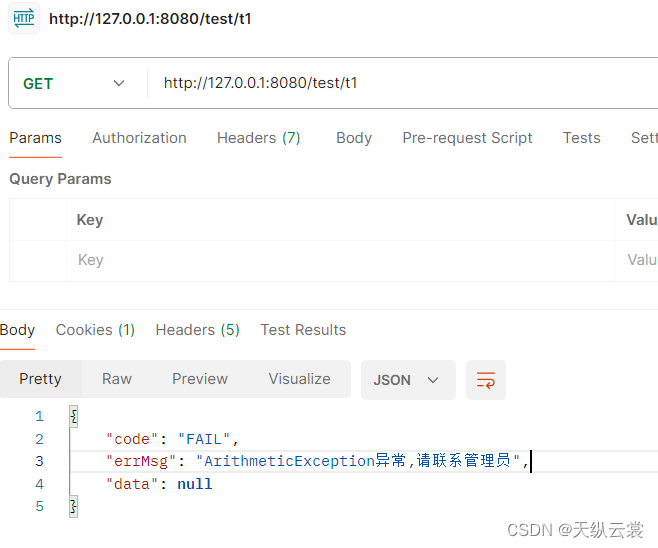Click line number 3 in the gutter
This screenshot has width=658, height=548.
tap(39, 462)
